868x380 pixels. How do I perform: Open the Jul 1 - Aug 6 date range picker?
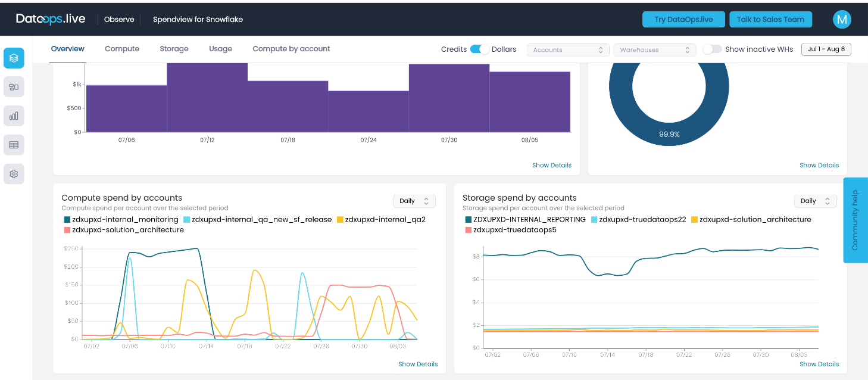(x=826, y=49)
